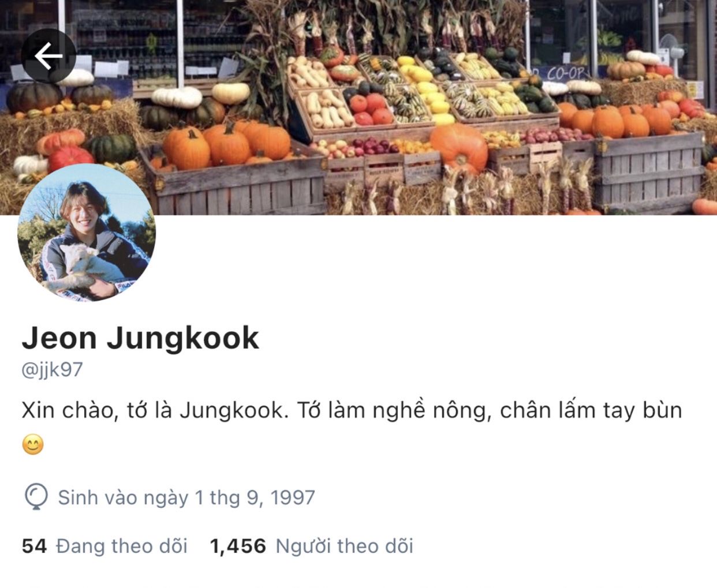Viewport: 717px width, 588px height.
Task: Click the "Người theo dõi" label
Action: click(x=345, y=546)
